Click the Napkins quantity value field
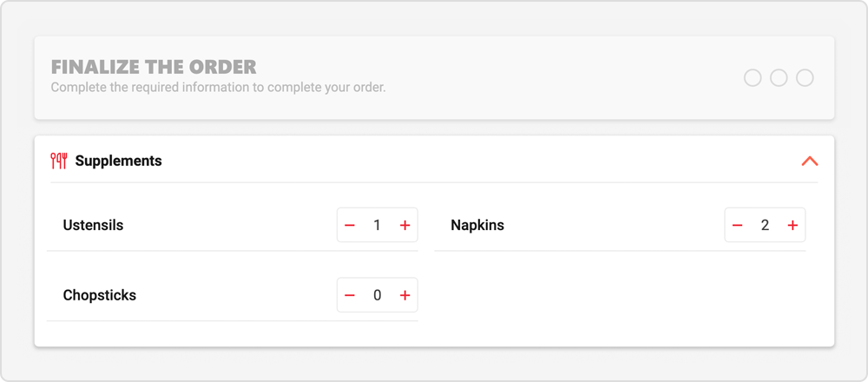868x382 pixels. point(765,226)
